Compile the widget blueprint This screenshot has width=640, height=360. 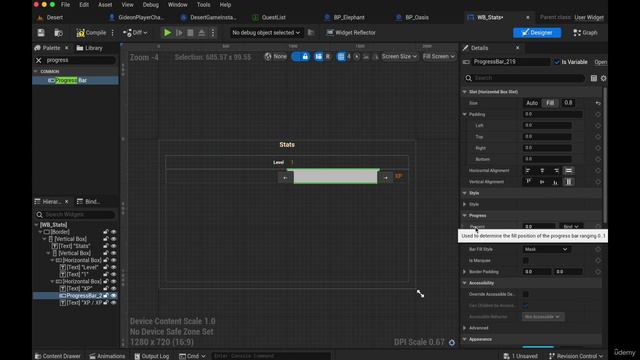tap(91, 33)
